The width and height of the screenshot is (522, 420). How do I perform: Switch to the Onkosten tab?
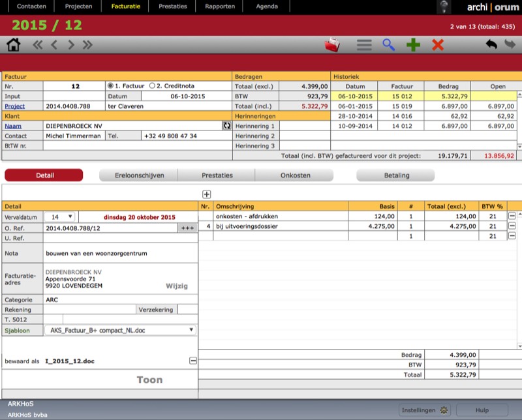pyautogui.click(x=295, y=175)
